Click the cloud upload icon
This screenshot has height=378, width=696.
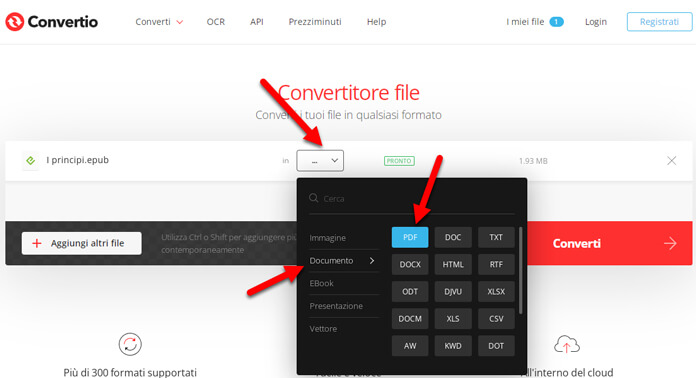coord(567,344)
